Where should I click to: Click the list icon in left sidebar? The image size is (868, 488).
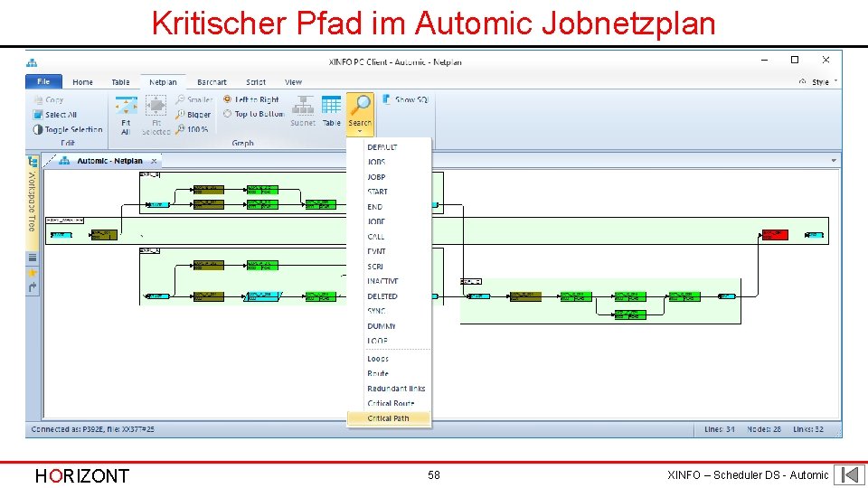pos(33,258)
